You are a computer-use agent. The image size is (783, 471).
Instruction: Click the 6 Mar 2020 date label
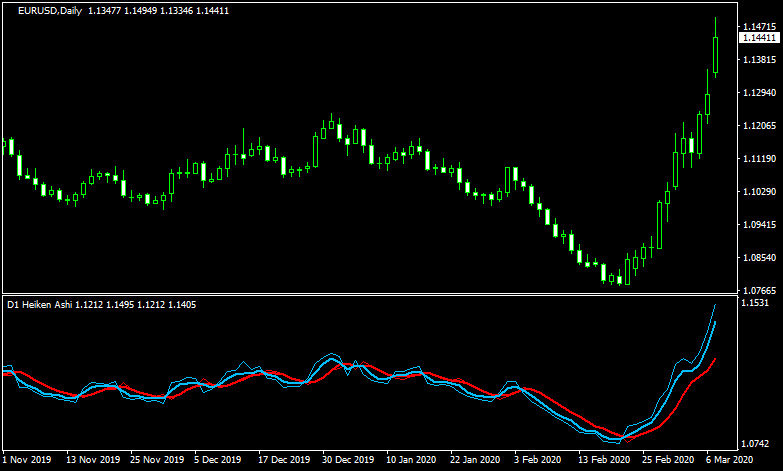pyautogui.click(x=731, y=460)
